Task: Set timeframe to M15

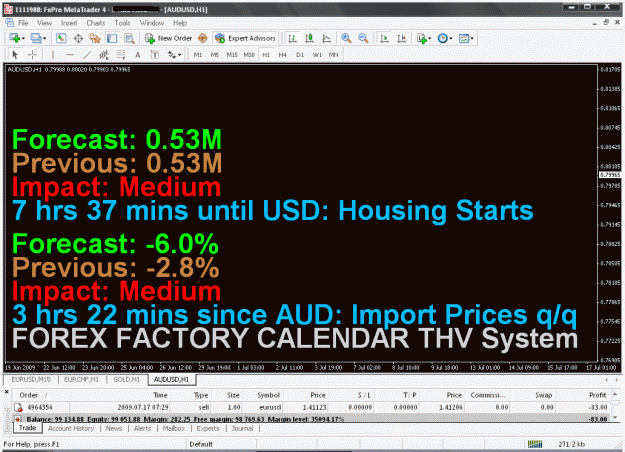Action: 232,55
